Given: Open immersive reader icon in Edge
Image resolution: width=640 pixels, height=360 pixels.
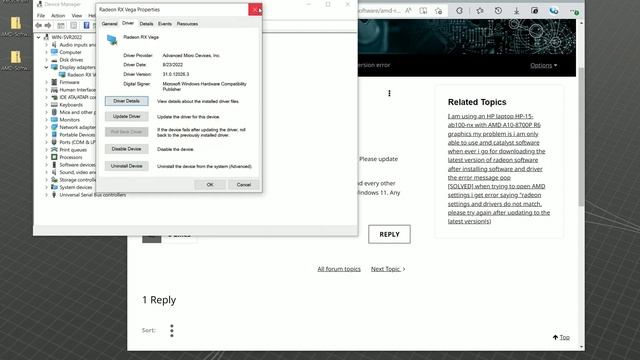Looking at the screenshot, I should (423, 11).
